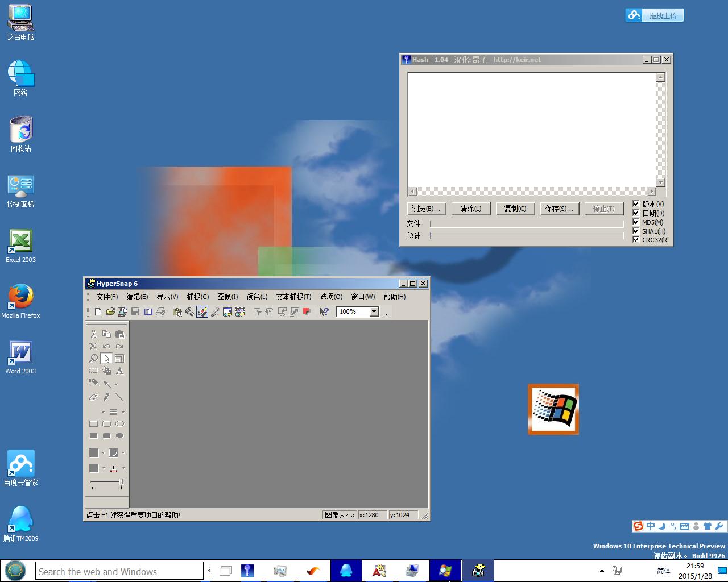Image resolution: width=728 pixels, height=582 pixels.
Task: Select the Scissors cut tool in HyperSnap
Action: (93, 334)
